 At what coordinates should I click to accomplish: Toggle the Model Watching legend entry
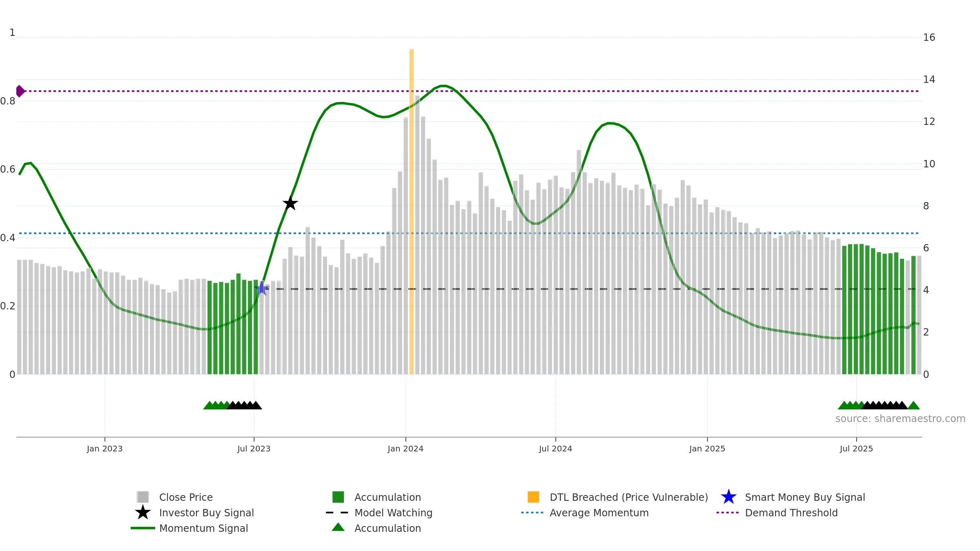[x=379, y=513]
